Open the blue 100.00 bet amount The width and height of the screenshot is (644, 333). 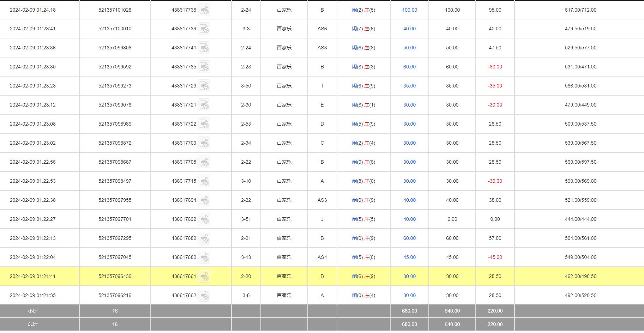tap(410, 10)
